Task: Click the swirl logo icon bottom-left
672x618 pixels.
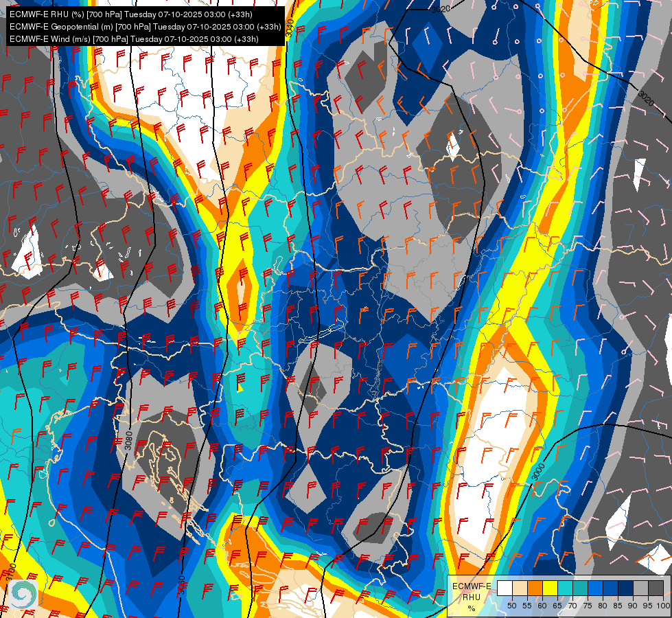Action: click(x=23, y=593)
